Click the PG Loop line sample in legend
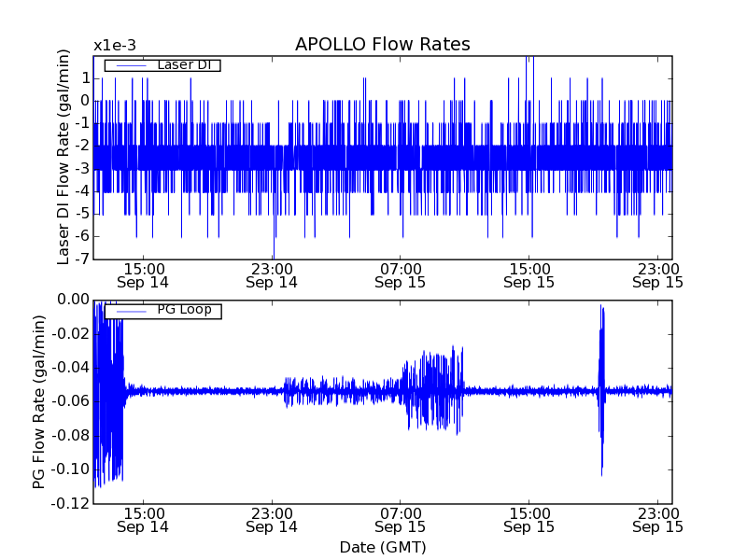 coord(132,312)
